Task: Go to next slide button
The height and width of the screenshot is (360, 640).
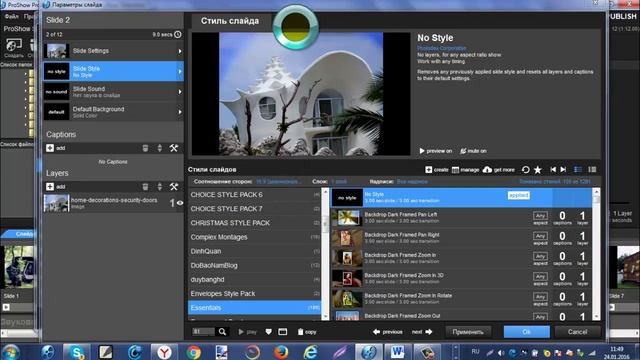Action: tap(422, 332)
